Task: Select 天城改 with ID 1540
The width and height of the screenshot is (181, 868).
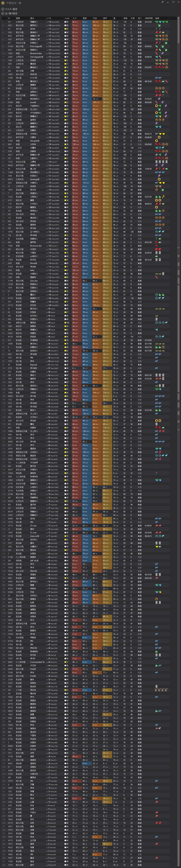Action: pyautogui.click(x=33, y=60)
